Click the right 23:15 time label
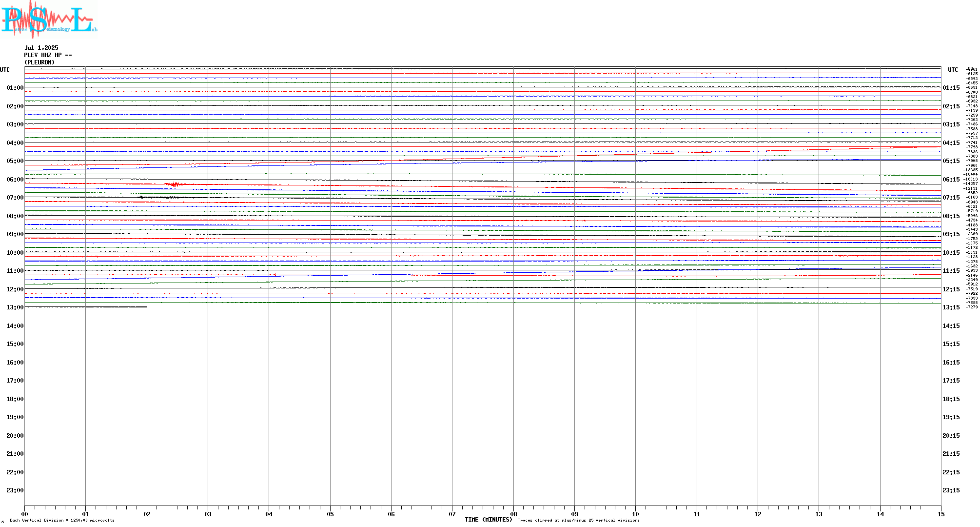 coord(951,490)
